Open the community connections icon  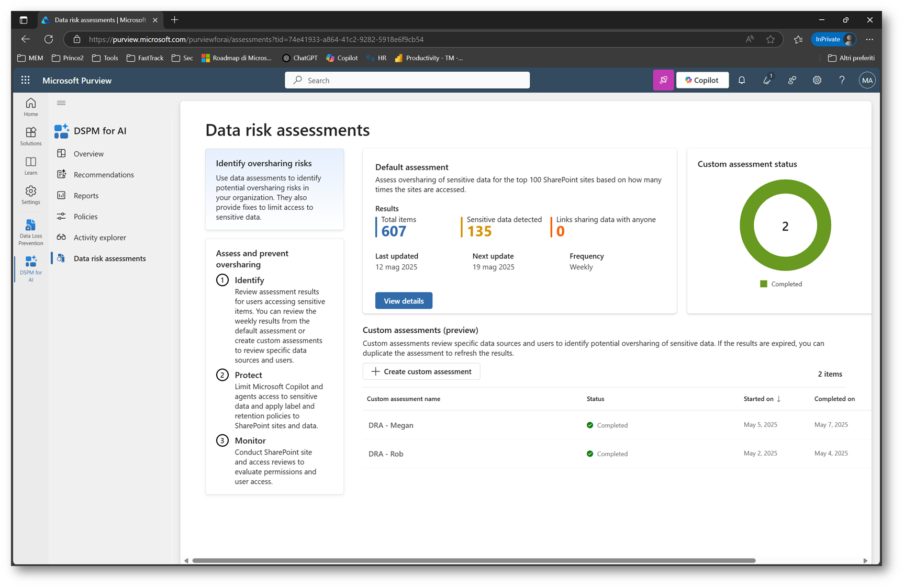pyautogui.click(x=792, y=80)
